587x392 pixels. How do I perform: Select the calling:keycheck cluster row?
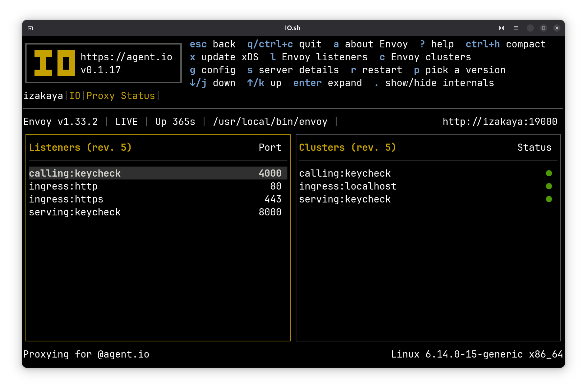[x=428, y=173]
